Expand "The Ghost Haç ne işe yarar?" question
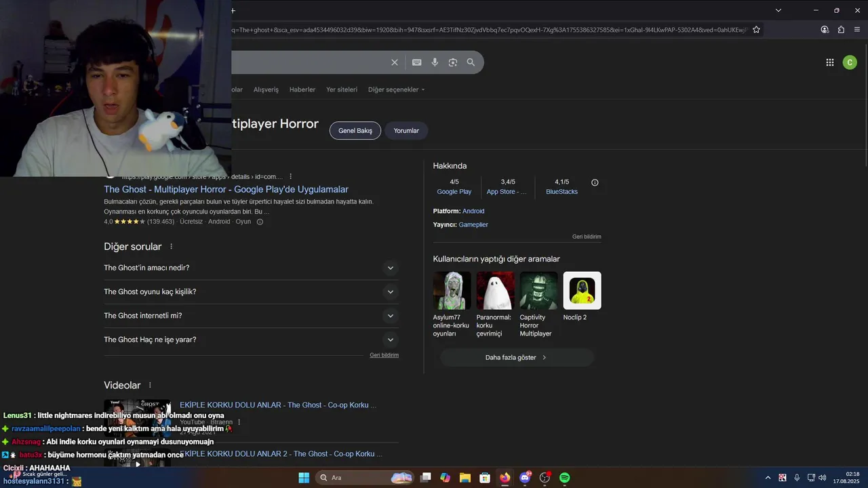 (x=251, y=340)
